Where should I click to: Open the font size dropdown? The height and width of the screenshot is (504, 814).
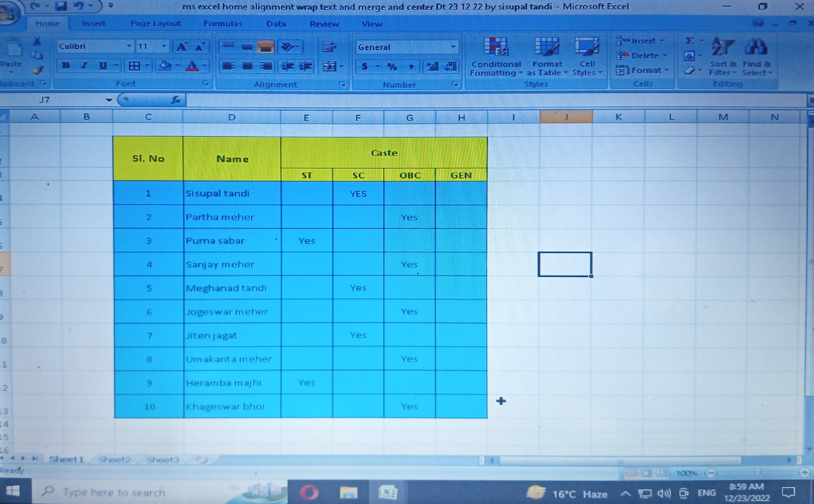[x=164, y=46]
